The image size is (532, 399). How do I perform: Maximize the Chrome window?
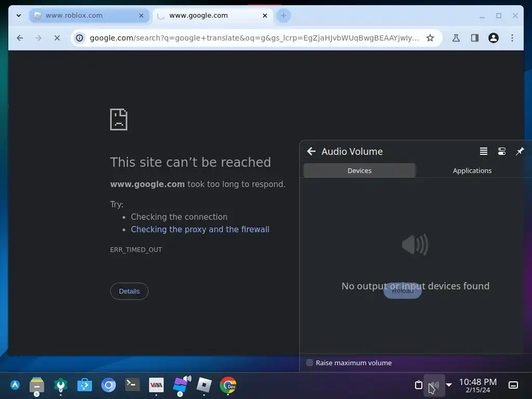(x=498, y=16)
